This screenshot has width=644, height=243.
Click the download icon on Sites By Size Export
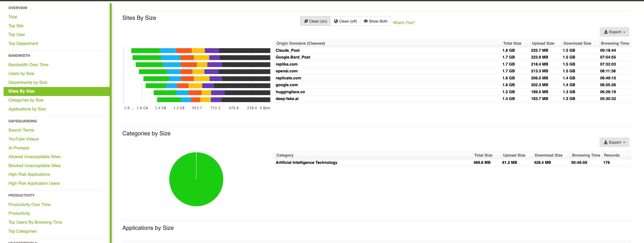606,32
